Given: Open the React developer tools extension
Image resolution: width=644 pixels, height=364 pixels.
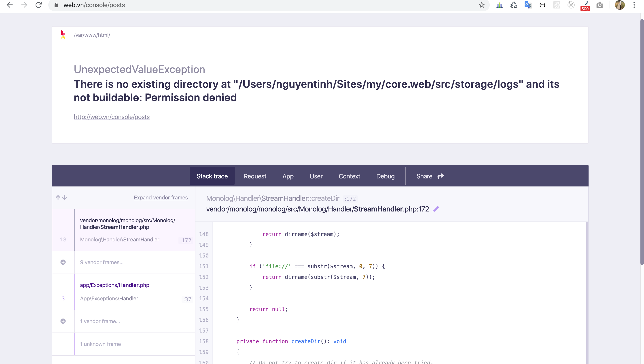Looking at the screenshot, I should (x=556, y=5).
